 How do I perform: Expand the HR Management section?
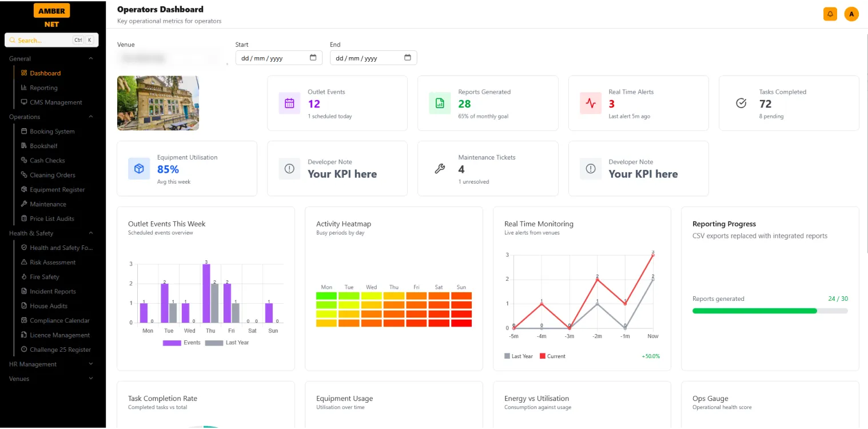(x=90, y=364)
